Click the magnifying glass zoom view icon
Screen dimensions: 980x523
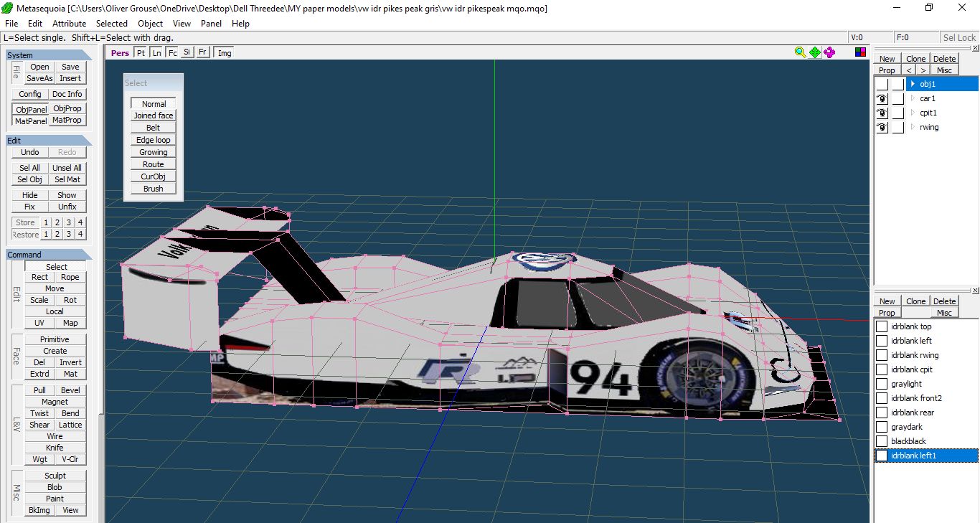[x=801, y=52]
